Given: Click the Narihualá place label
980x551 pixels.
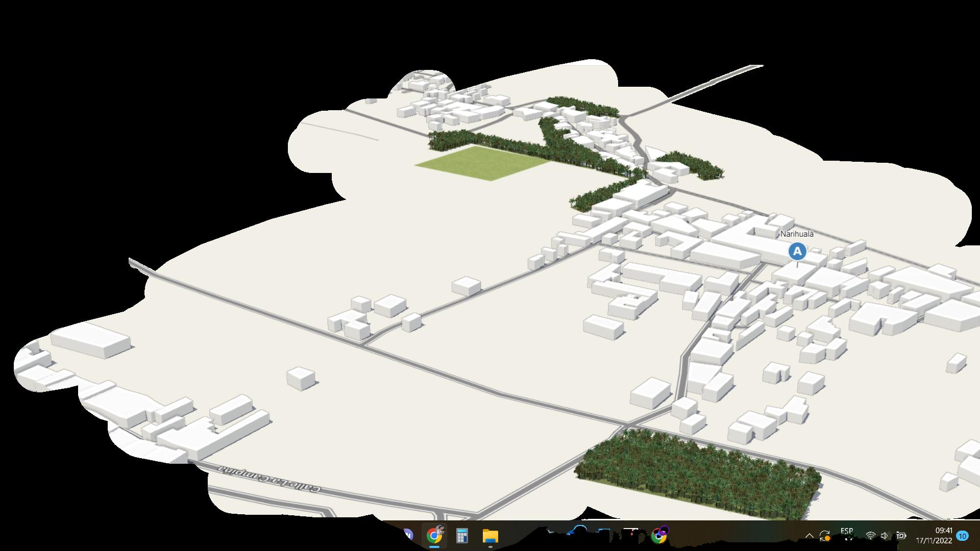Looking at the screenshot, I should point(797,234).
